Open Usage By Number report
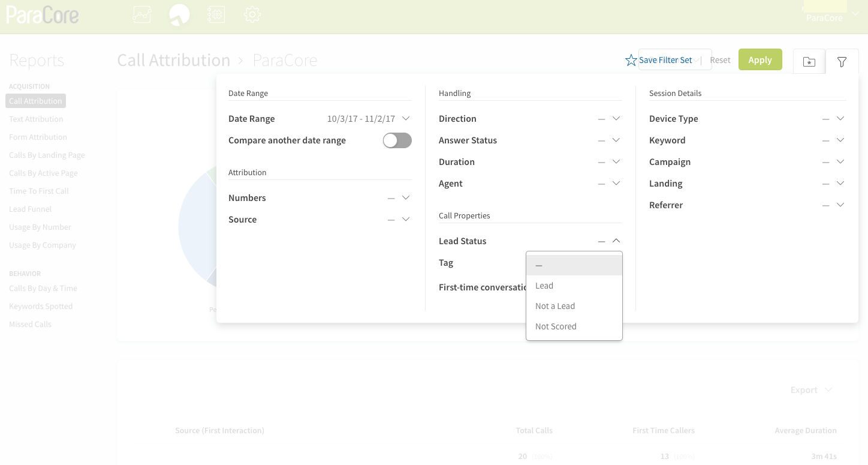The width and height of the screenshot is (868, 465). pos(40,227)
